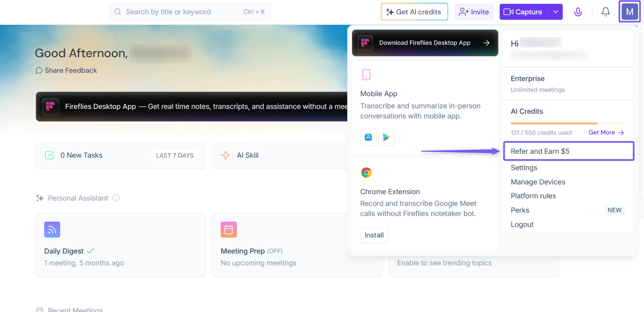Click the Personal Assistant sparkle icon
Viewport: 644px width, 312px height.
[40, 198]
